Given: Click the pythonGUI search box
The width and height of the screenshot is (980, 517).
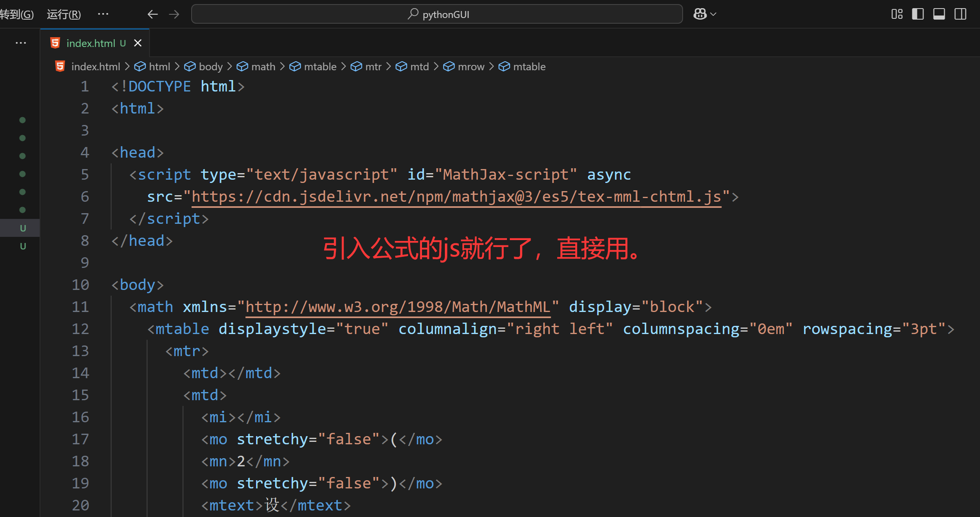Looking at the screenshot, I should [x=437, y=14].
